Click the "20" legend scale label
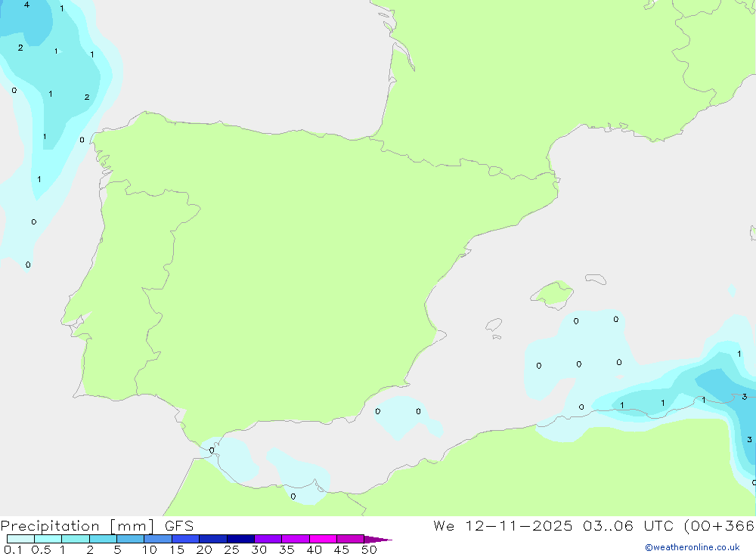Viewport: 756px width, 554px height. click(204, 549)
